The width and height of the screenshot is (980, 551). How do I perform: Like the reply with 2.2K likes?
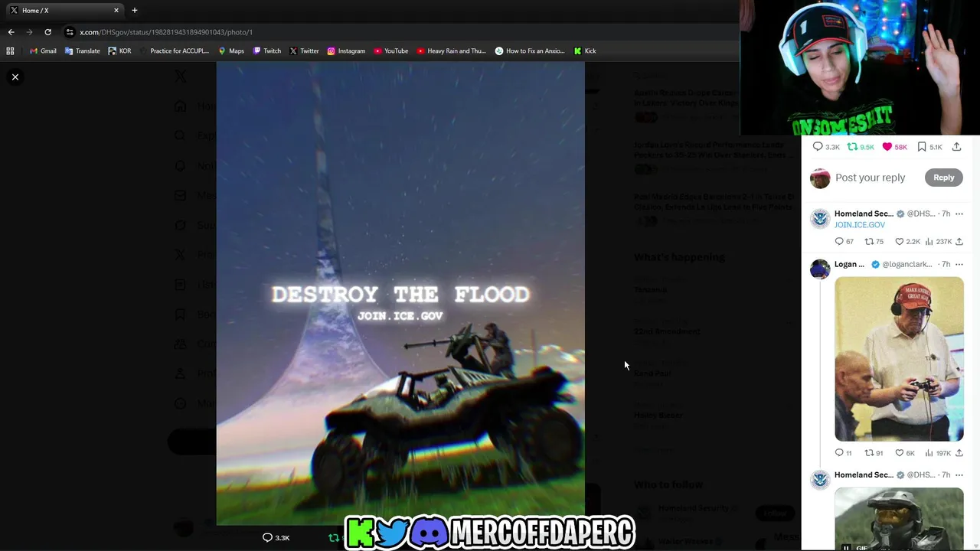908,241
